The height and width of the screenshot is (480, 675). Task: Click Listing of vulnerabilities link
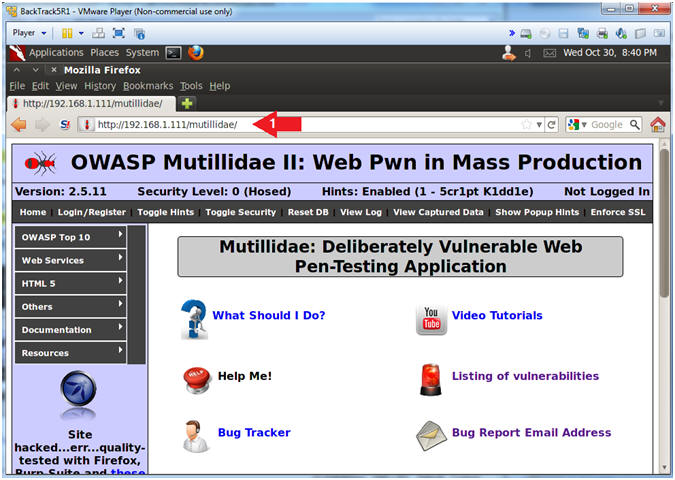click(525, 376)
